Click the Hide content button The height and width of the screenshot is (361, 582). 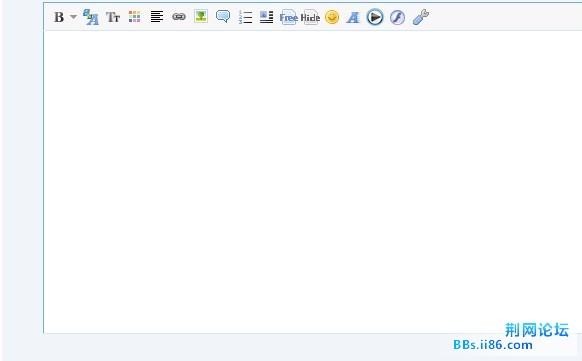click(x=310, y=17)
